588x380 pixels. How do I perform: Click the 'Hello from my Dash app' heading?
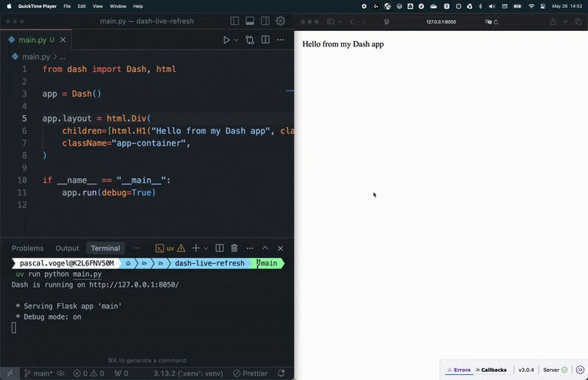tap(343, 44)
